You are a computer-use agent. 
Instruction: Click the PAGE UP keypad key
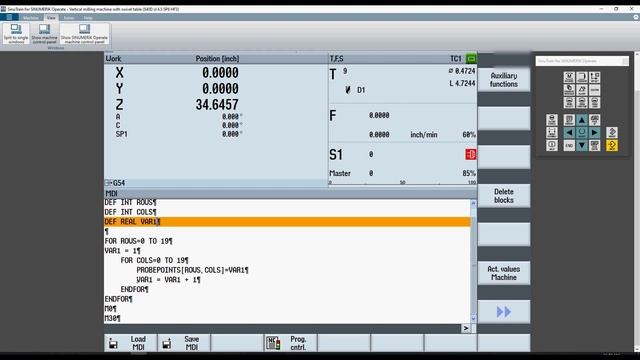(x=595, y=120)
